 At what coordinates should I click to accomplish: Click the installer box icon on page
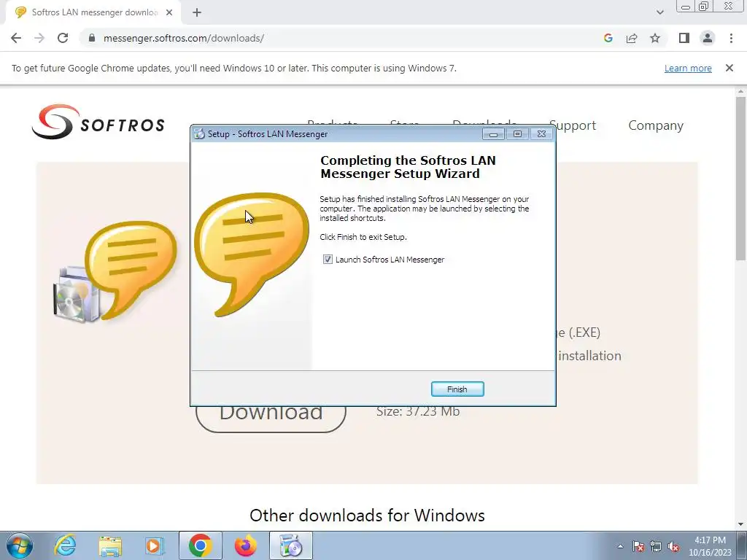coord(76,295)
